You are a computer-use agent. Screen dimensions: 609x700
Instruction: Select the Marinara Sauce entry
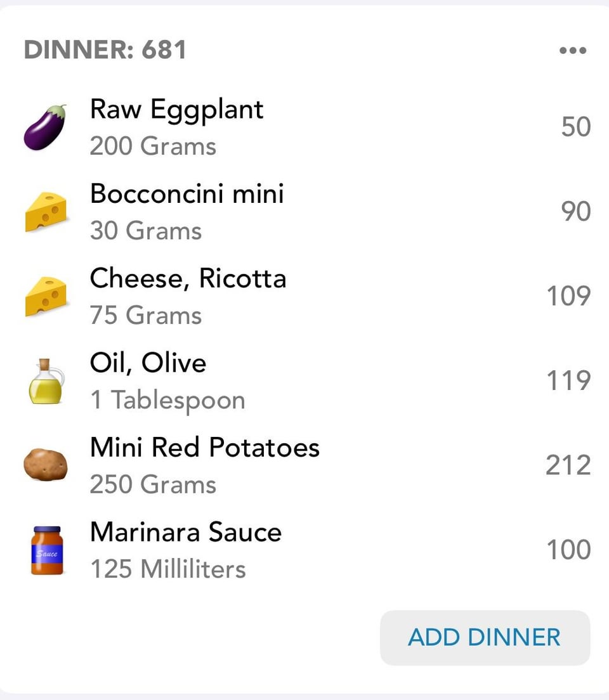304,550
